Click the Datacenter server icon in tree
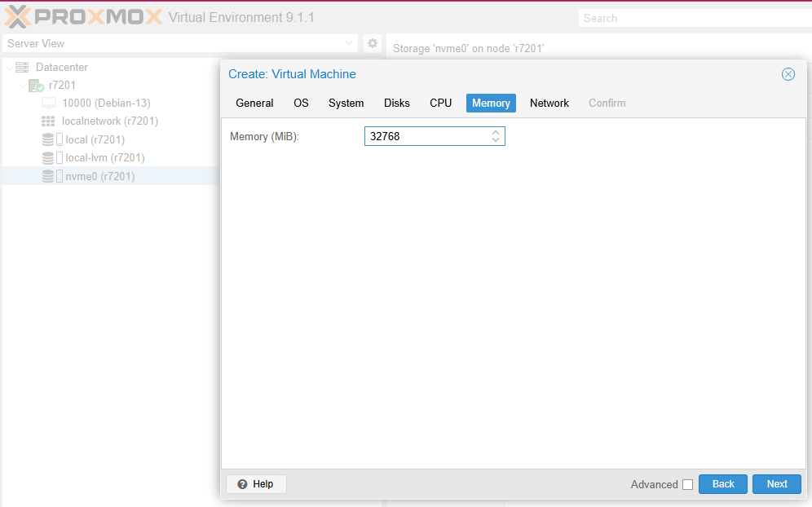The width and height of the screenshot is (812, 507). tap(22, 67)
